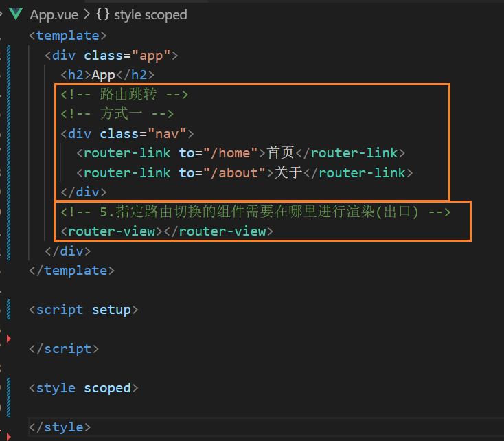Click the "app" class value
The image size is (504, 441).
click(x=151, y=56)
